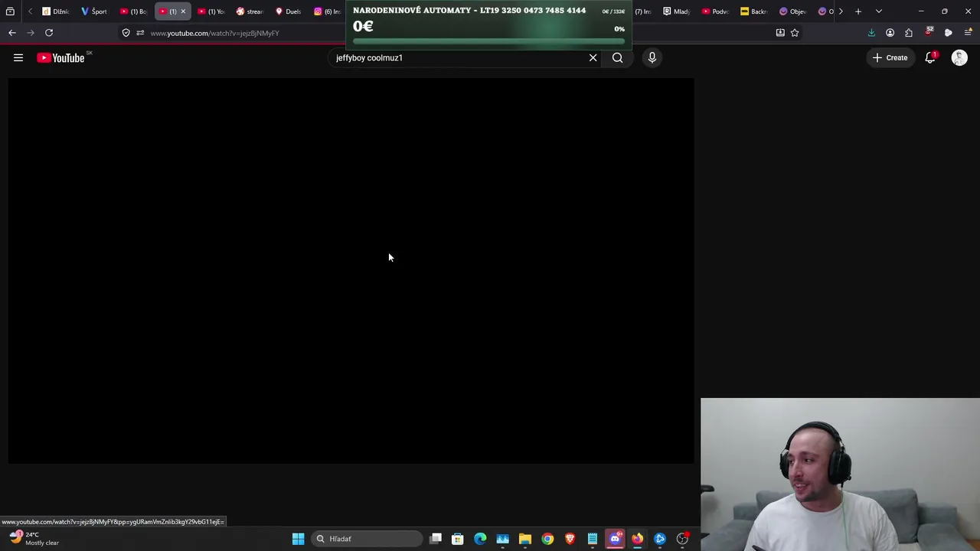Clear the YouTube search query with the X
The height and width of the screenshot is (551, 980).
coord(593,57)
